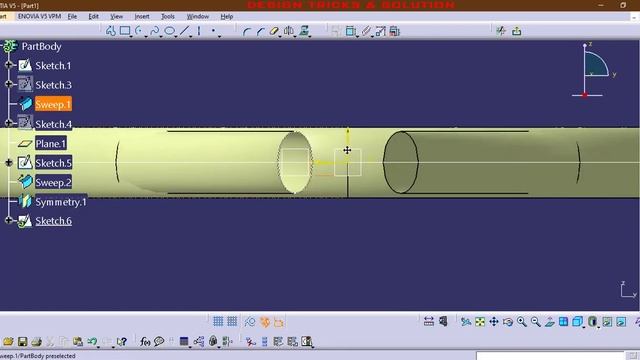This screenshot has width=640, height=360.
Task: Expand the Sketch.6 tree node
Action: [9, 220]
